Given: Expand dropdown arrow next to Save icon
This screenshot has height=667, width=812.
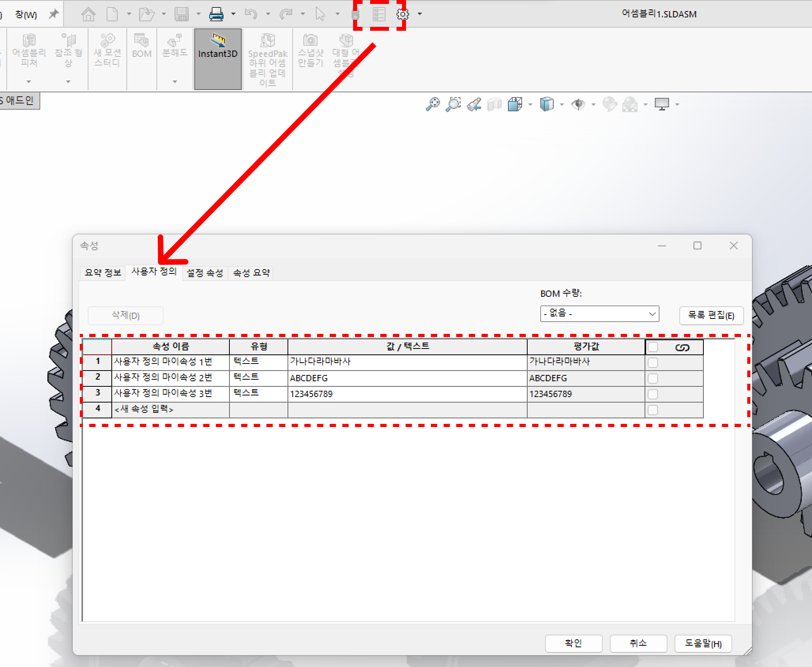Looking at the screenshot, I should click(199, 15).
